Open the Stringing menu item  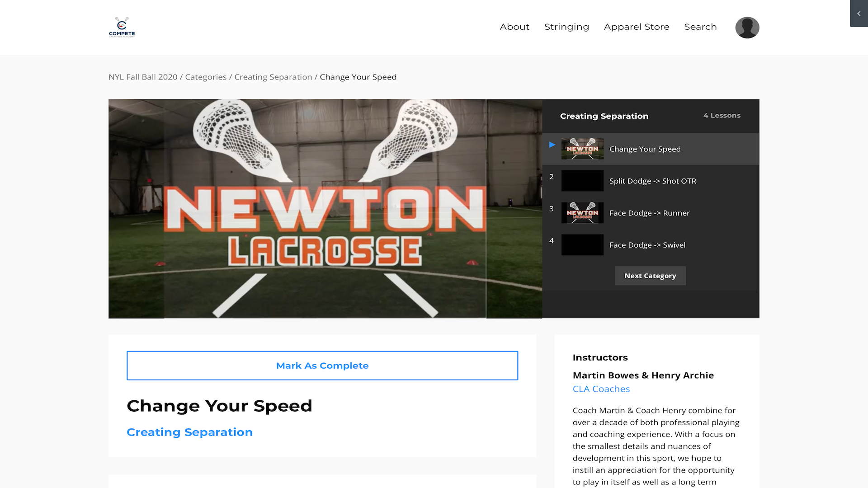tap(566, 27)
